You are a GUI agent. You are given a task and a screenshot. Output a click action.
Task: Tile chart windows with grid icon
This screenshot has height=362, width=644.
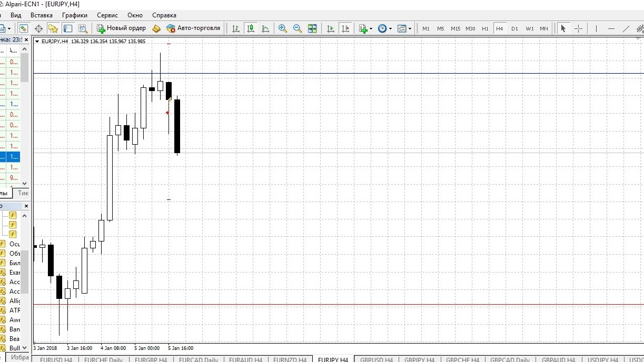click(x=312, y=28)
